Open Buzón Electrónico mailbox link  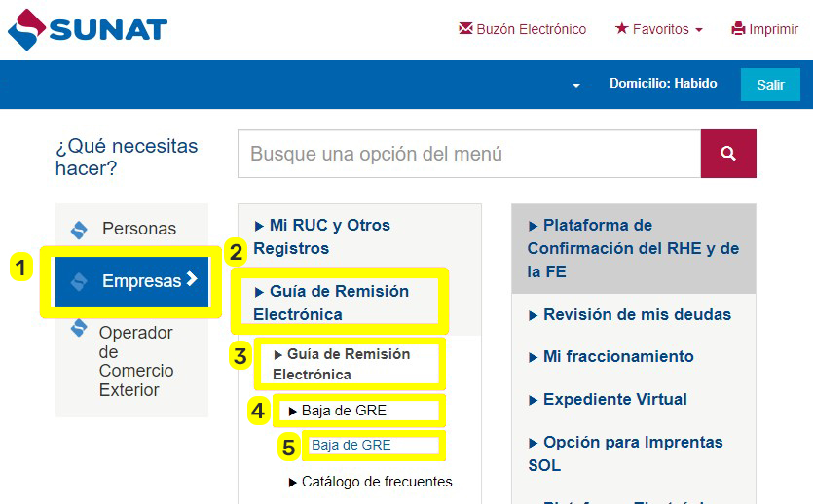click(523, 29)
